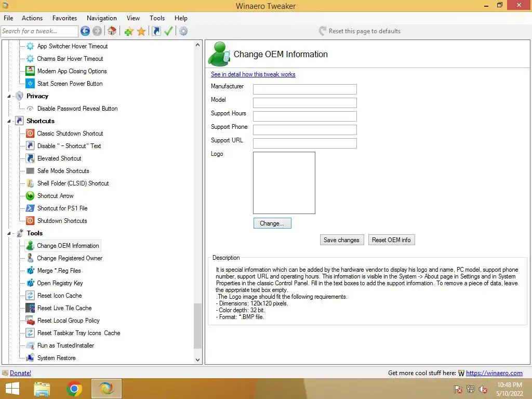Click the Change Registered Owner icon

coord(30,258)
